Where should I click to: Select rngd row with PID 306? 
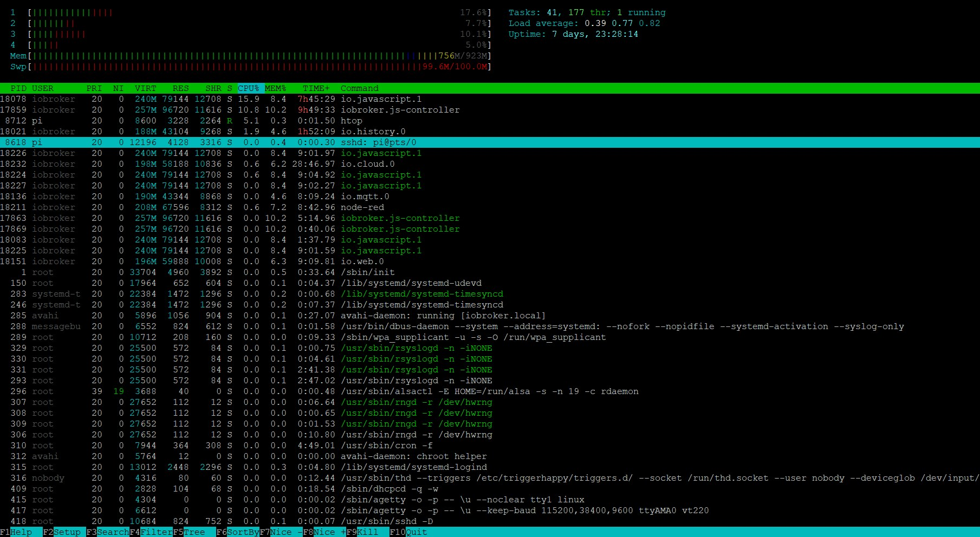[x=490, y=435]
